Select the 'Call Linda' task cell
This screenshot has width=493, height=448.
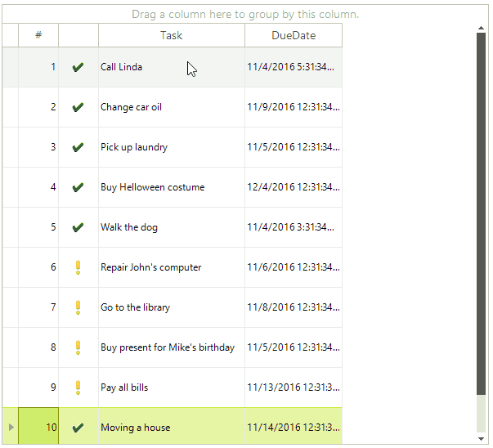point(172,67)
